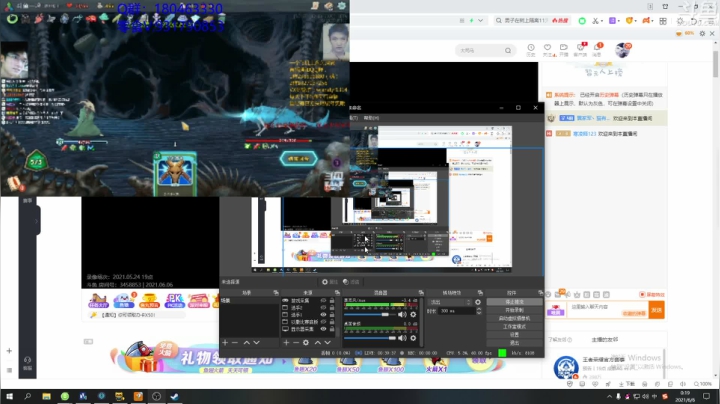Start the OBS virtual camera
The height and width of the screenshot is (404, 720).
pos(514,318)
